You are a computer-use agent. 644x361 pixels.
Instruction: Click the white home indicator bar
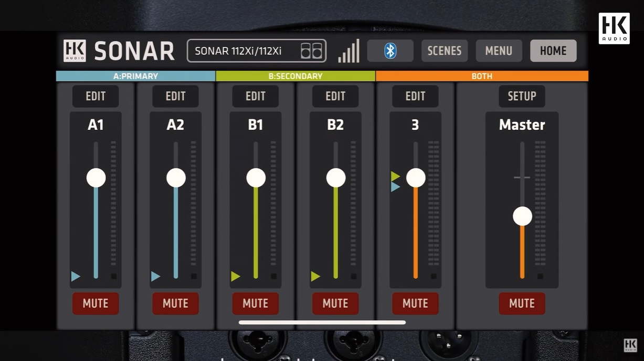pos(322,322)
